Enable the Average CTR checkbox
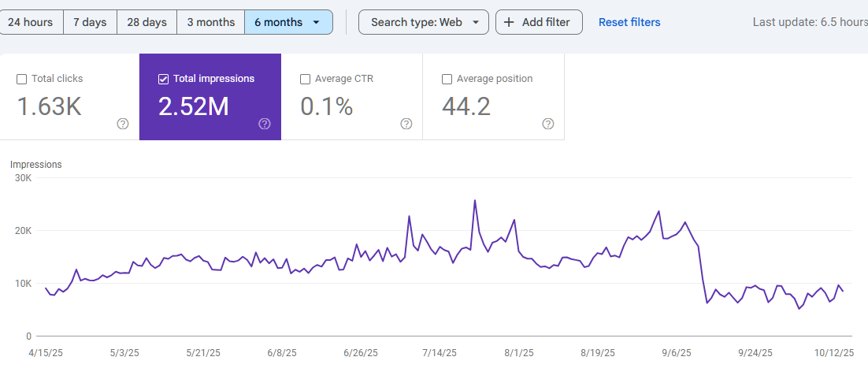 click(306, 79)
